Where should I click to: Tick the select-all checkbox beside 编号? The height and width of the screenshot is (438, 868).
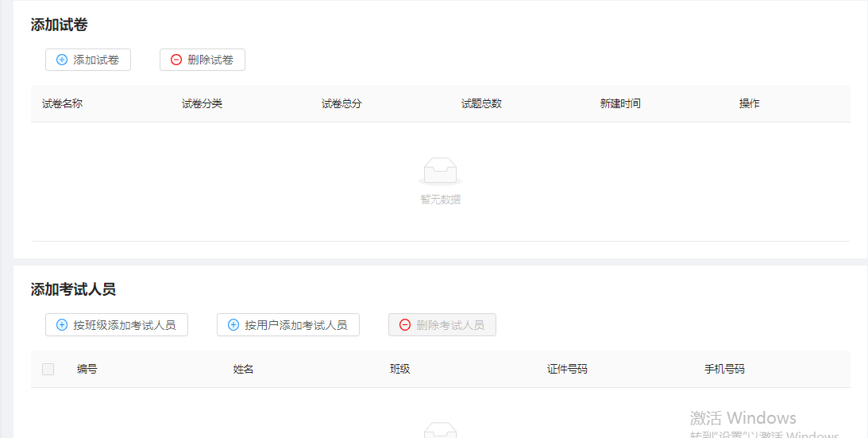click(48, 370)
